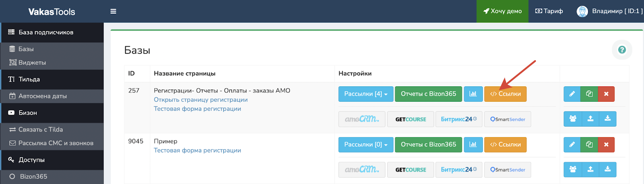Open Виджеты in the sidebar

[32, 63]
